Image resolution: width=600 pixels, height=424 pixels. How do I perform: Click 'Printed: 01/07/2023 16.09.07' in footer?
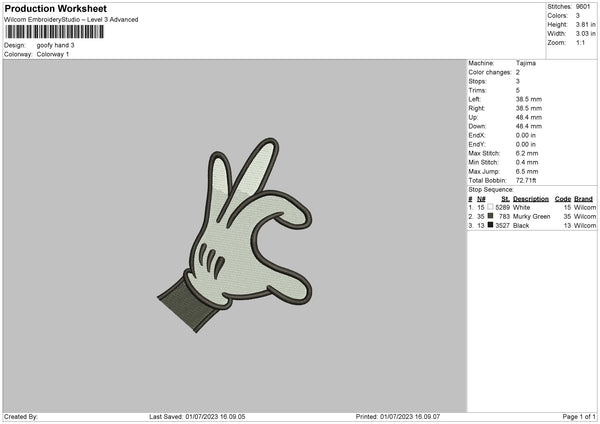pos(398,416)
